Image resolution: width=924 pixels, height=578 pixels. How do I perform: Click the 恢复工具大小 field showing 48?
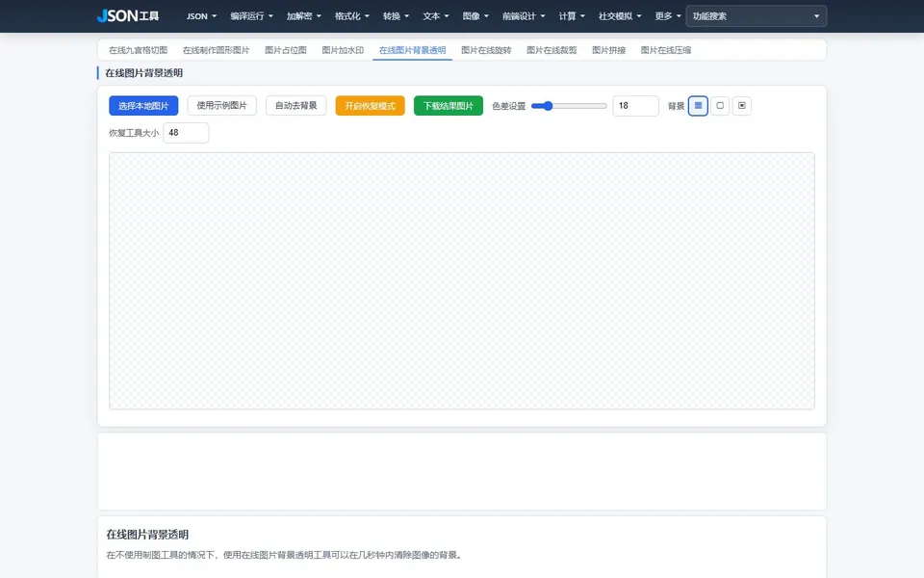tap(186, 133)
